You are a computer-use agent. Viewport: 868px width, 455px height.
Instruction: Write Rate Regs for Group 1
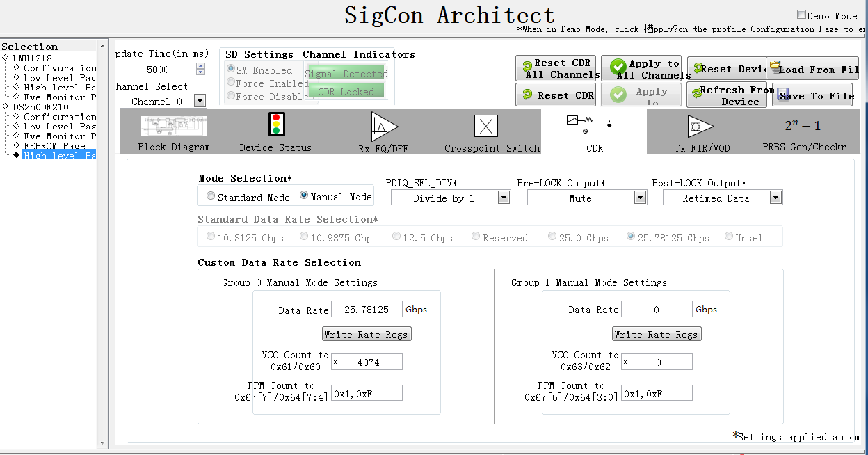657,335
